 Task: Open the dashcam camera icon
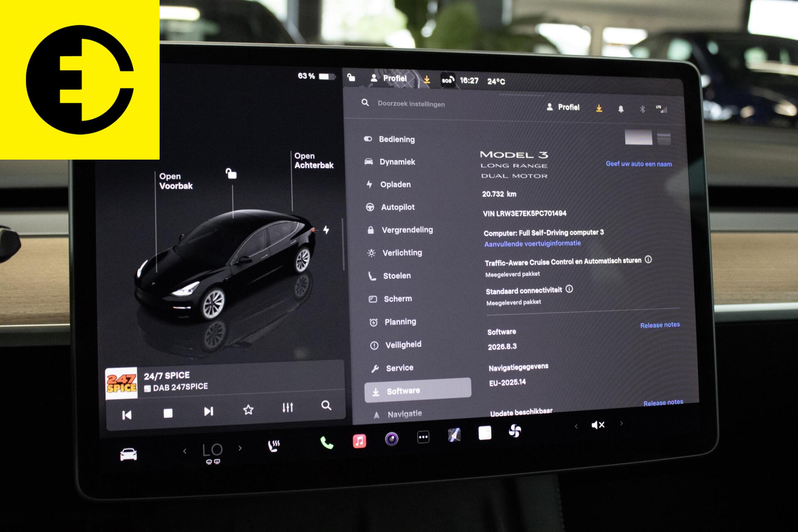tap(392, 439)
